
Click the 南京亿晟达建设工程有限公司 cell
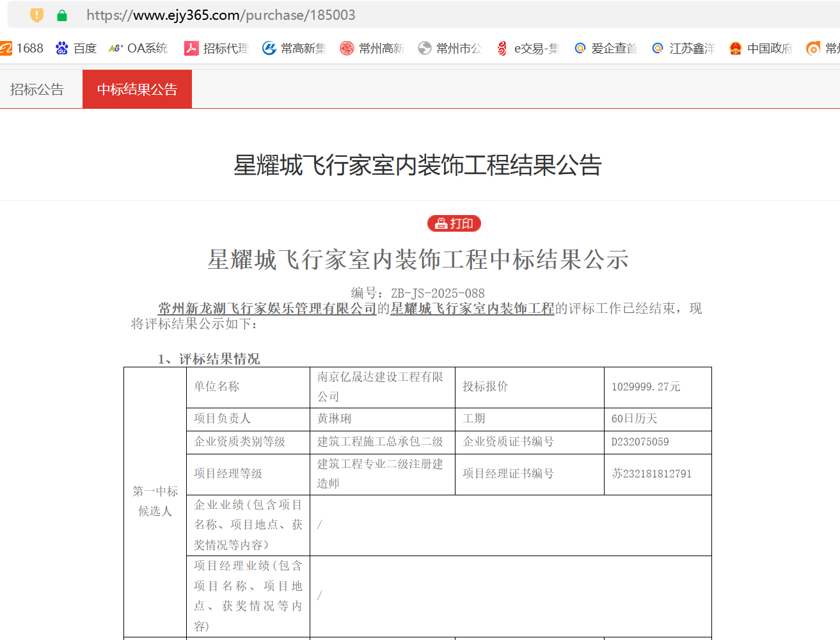coord(383,387)
